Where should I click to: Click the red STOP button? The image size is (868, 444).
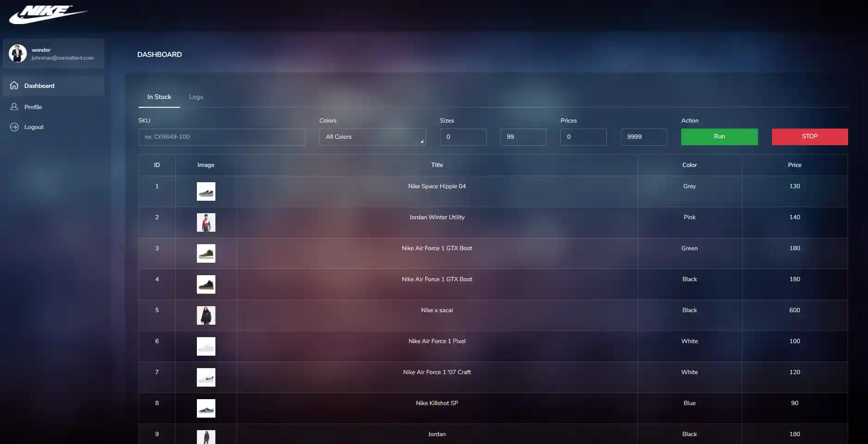[x=810, y=137]
